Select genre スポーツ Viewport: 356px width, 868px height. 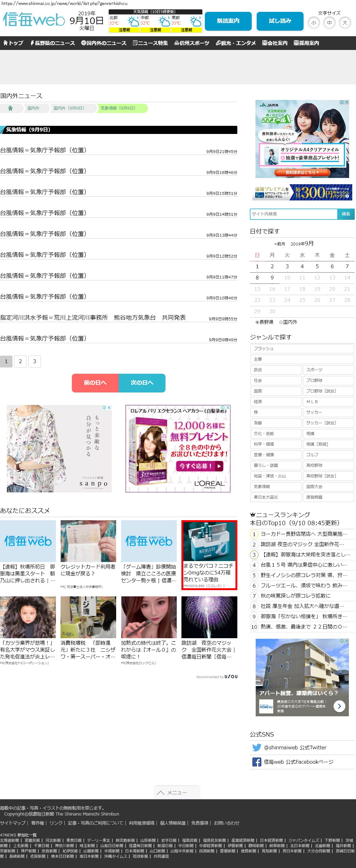coord(328,370)
